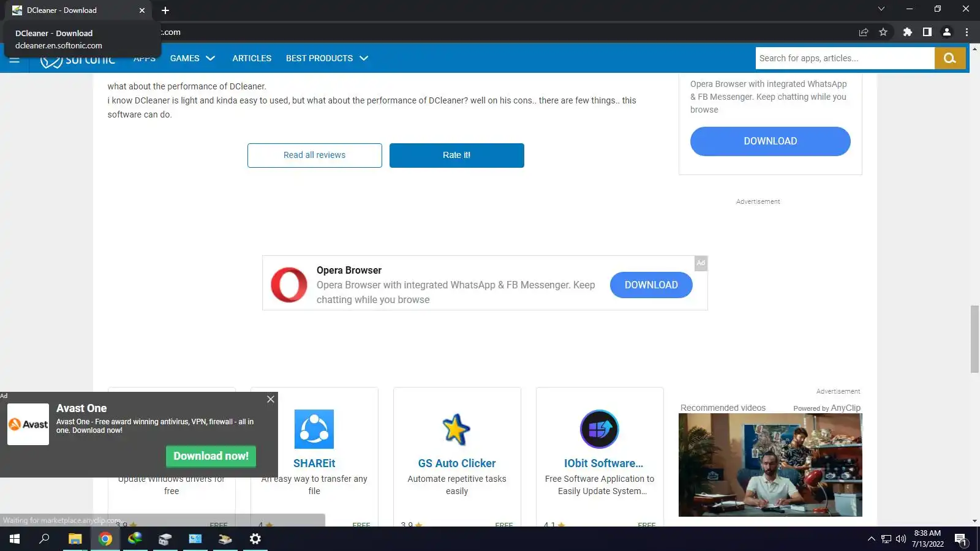The width and height of the screenshot is (980, 551).
Task: Click the scrollbar up arrow
Action: pos(974,48)
